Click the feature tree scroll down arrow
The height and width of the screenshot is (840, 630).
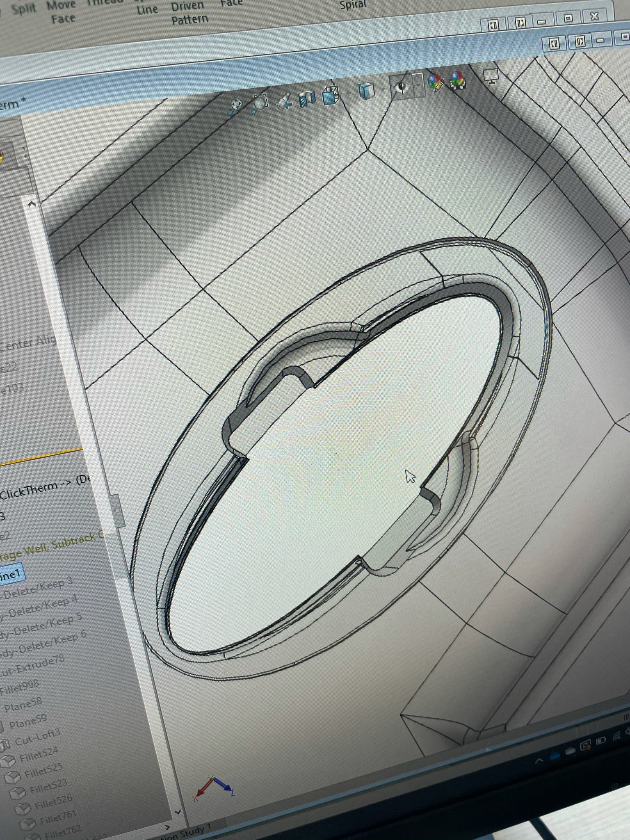click(x=178, y=812)
